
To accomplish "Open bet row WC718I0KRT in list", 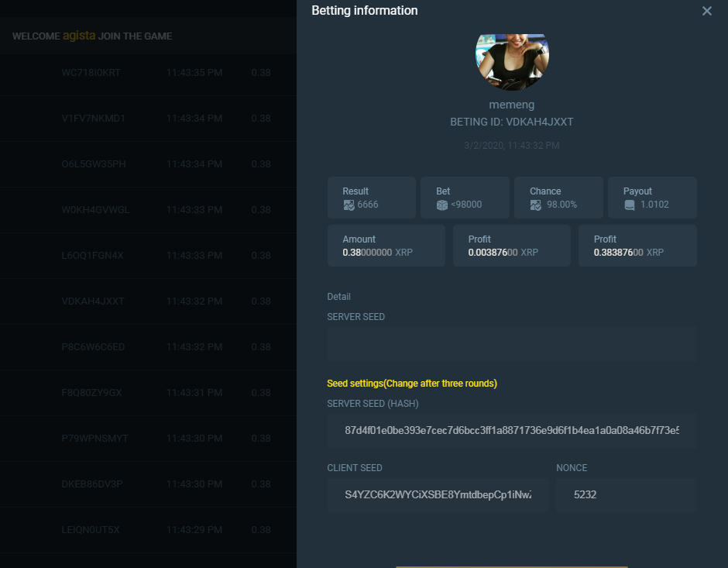I will 91,73.
